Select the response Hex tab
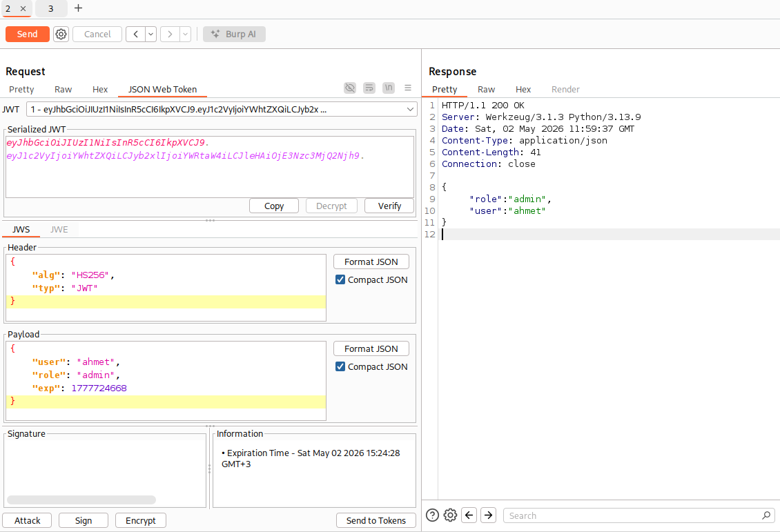This screenshot has width=780, height=532. click(x=523, y=90)
